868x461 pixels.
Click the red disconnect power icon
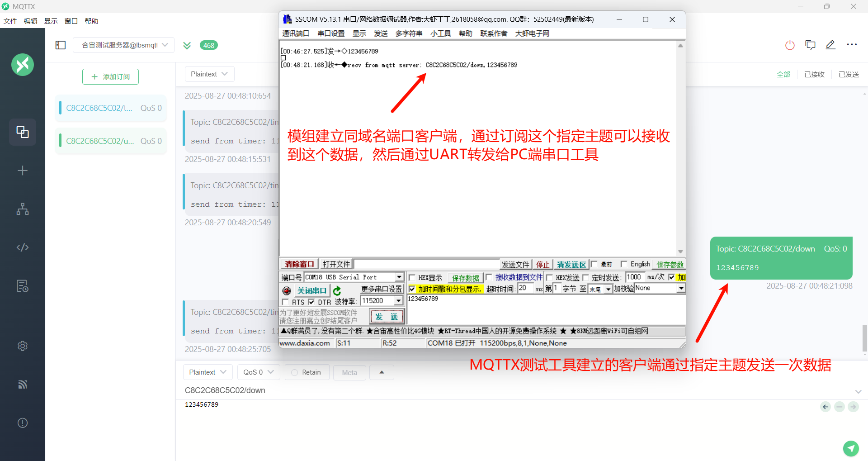790,45
